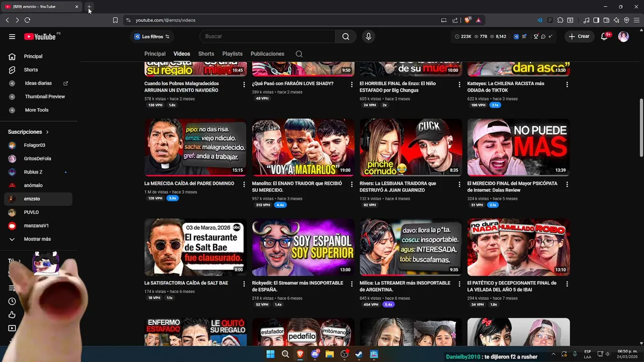Select the Videos channel tab

coord(182,54)
